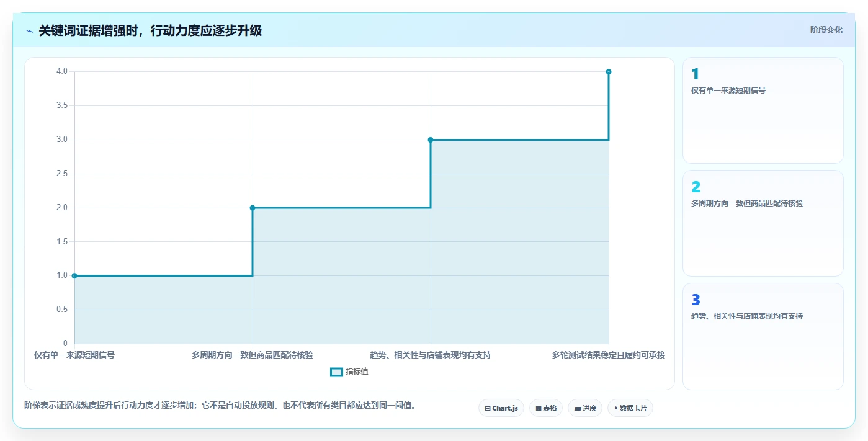
Task: Click the y-axis value 0.5
Action: pos(61,310)
